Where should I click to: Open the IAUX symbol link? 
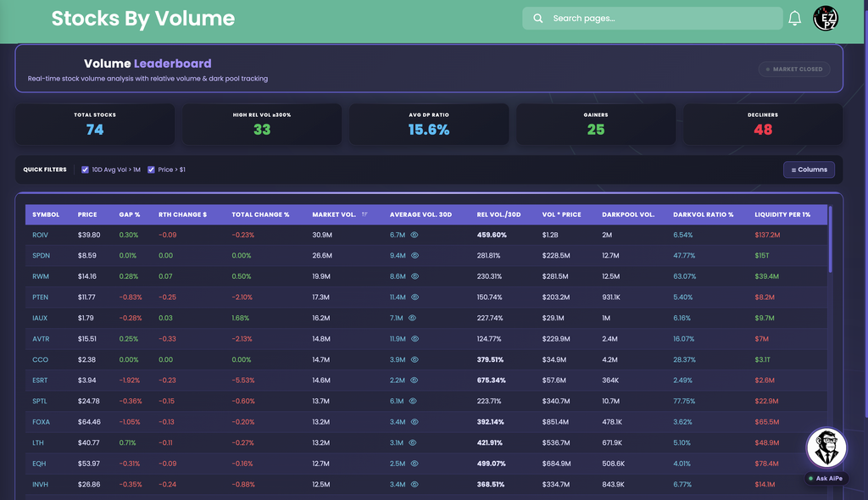click(40, 318)
